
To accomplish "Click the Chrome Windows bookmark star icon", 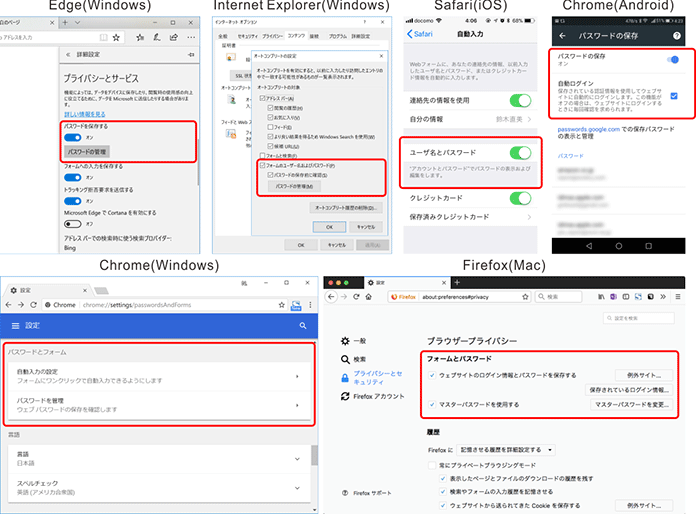I will point(281,305).
